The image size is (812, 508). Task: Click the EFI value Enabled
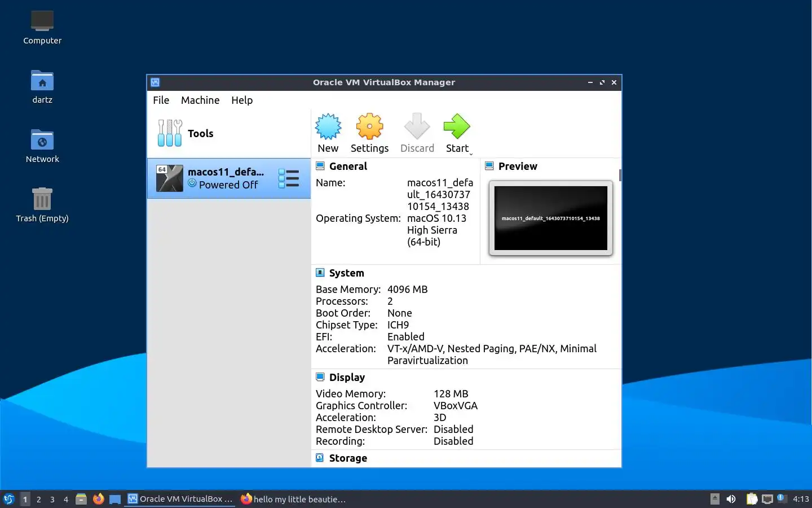406,337
